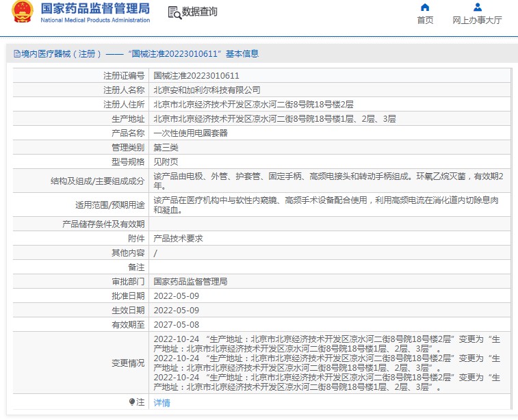Click the 数据查询 magnifier icon
The image size is (518, 420).
(174, 12)
